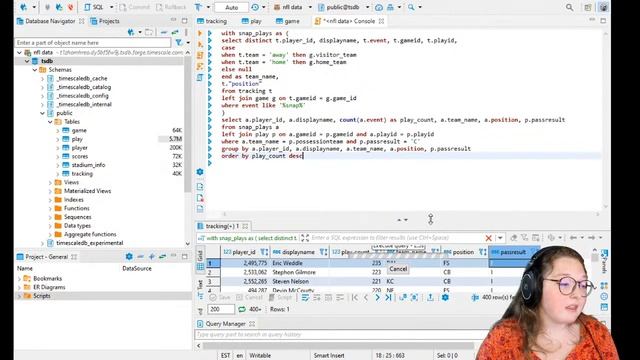Viewport: 640px width, 360px height.
Task: Click the execute SQL statement arrow icon
Action: tap(200, 33)
